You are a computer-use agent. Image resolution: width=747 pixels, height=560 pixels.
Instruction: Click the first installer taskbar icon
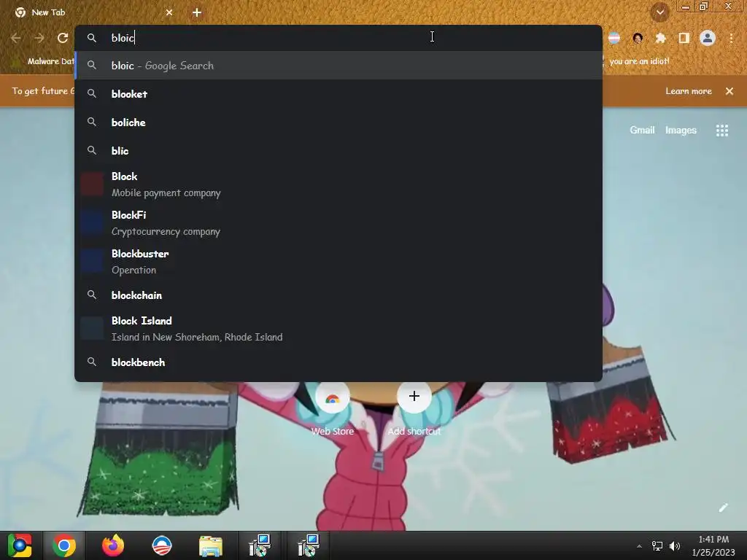[x=260, y=545]
